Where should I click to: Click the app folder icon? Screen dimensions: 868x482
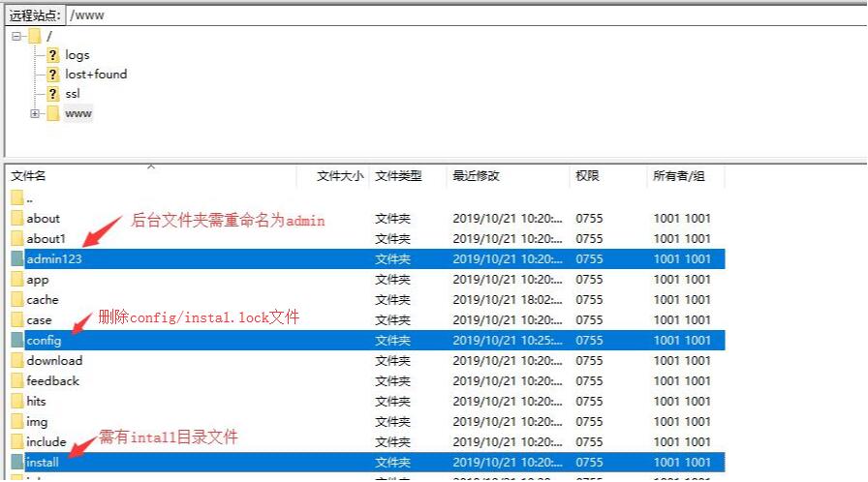(x=17, y=279)
